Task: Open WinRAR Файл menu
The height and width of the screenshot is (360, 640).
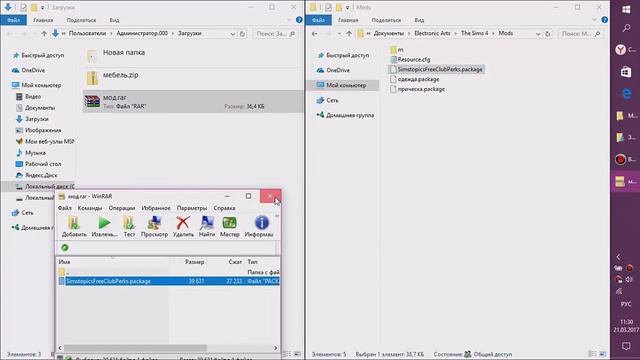Action: click(x=64, y=208)
